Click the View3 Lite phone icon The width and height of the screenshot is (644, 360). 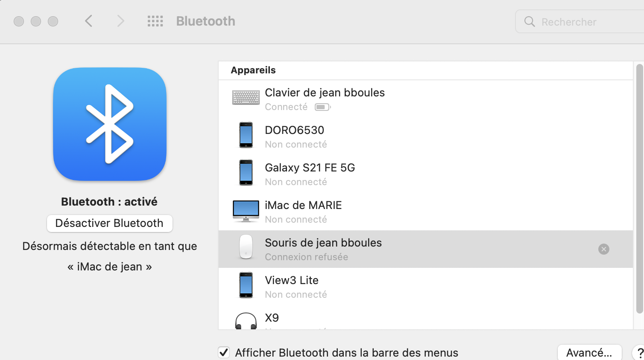(x=246, y=285)
